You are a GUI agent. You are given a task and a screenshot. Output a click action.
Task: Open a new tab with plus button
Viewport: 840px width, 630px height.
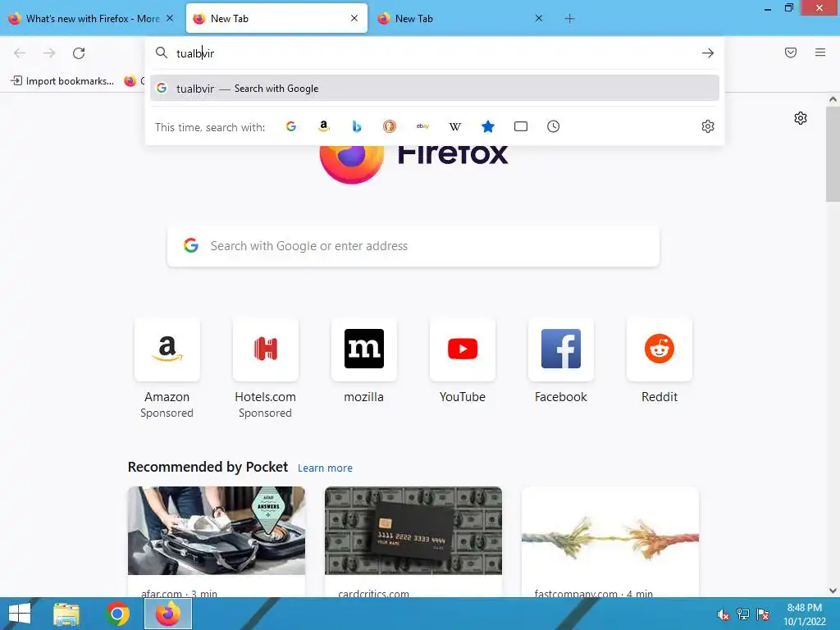click(x=569, y=19)
